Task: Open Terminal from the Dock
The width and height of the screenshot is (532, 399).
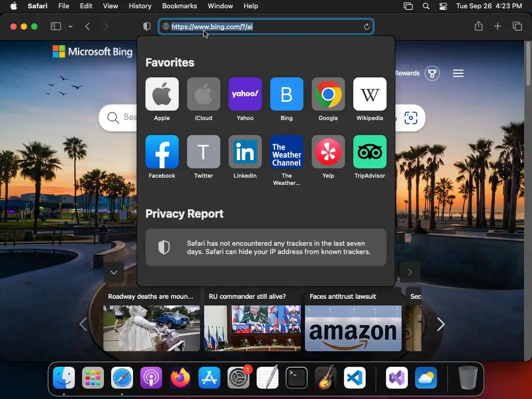Action: pos(297,378)
